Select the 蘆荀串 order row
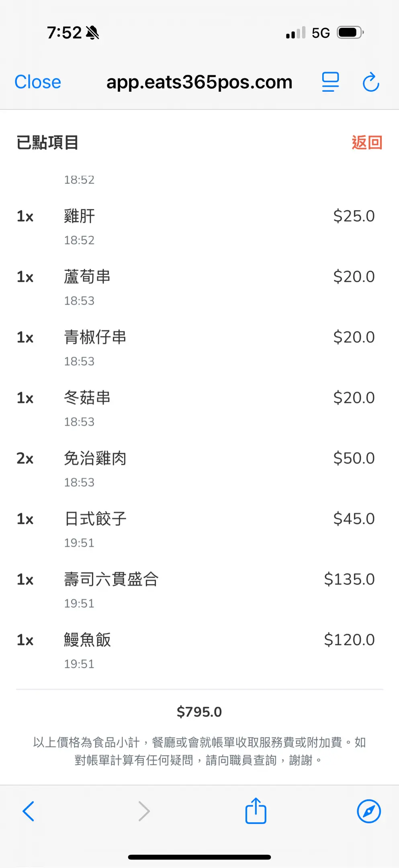Screen dimensions: 399x868 (x=87, y=277)
